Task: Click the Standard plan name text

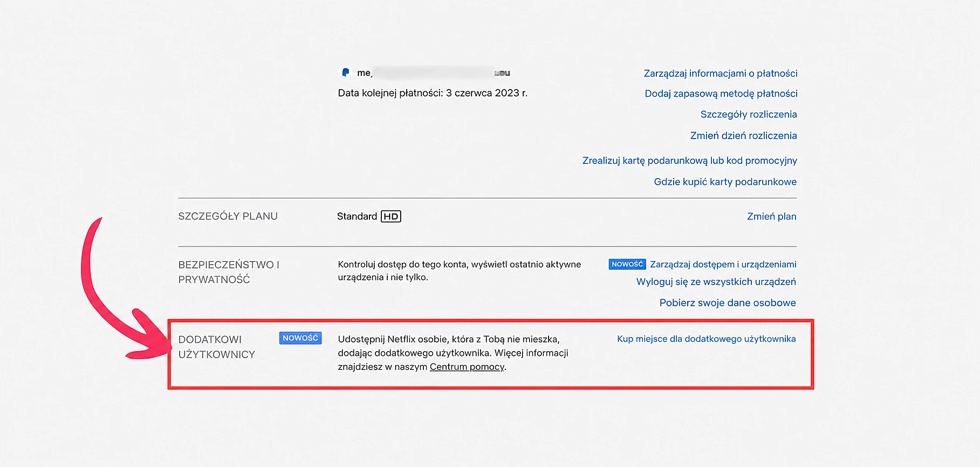Action: pyautogui.click(x=357, y=216)
